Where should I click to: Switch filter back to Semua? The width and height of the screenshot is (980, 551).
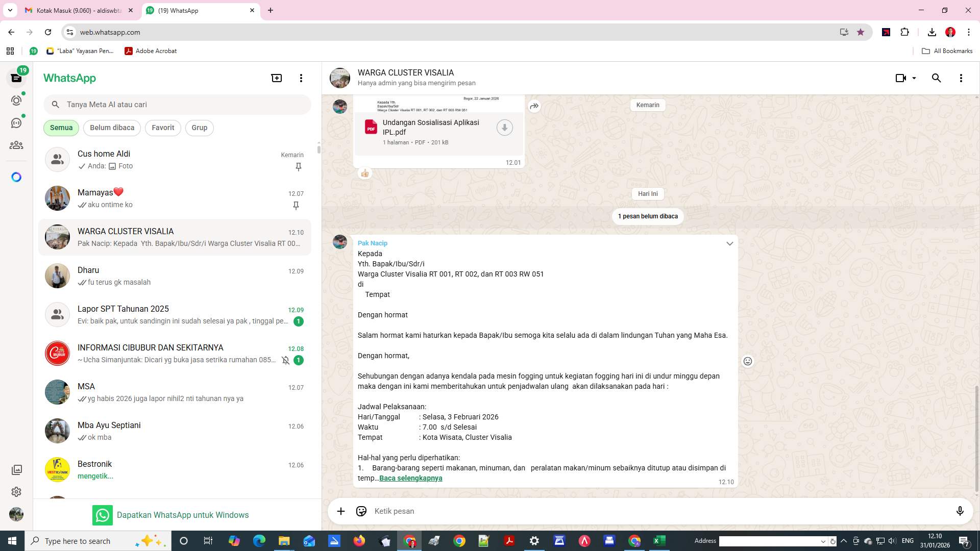coord(61,128)
